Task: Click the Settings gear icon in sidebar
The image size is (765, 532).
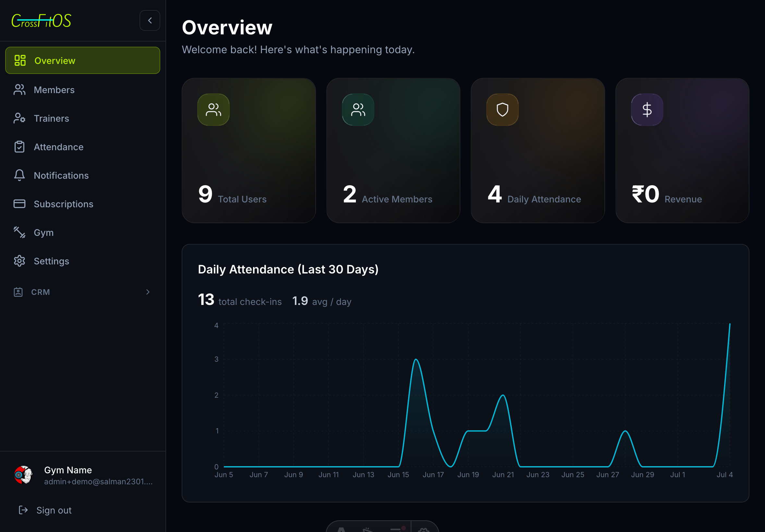Action: pyautogui.click(x=19, y=261)
